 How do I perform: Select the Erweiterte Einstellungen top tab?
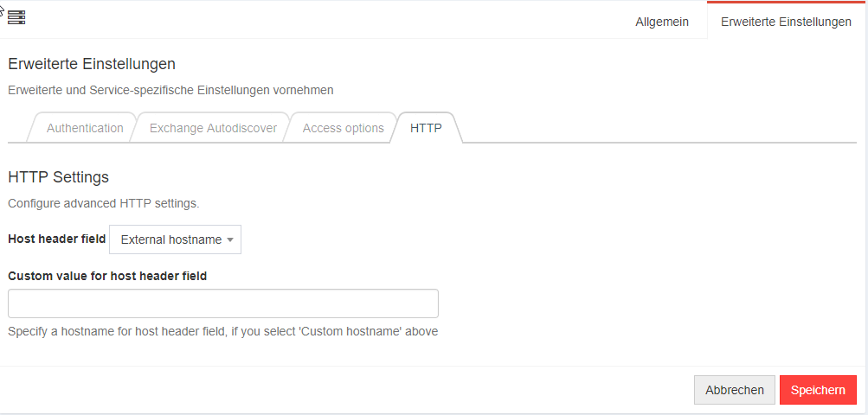click(x=786, y=22)
